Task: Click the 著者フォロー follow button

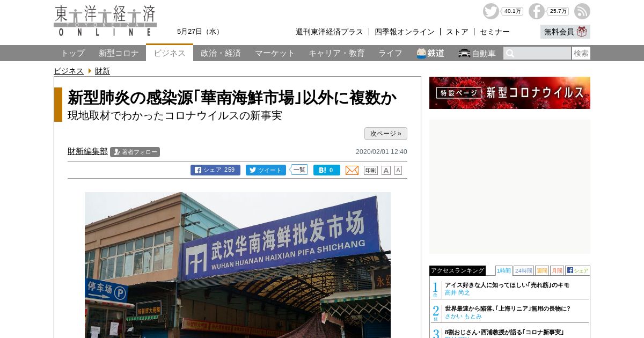Action: (135, 152)
